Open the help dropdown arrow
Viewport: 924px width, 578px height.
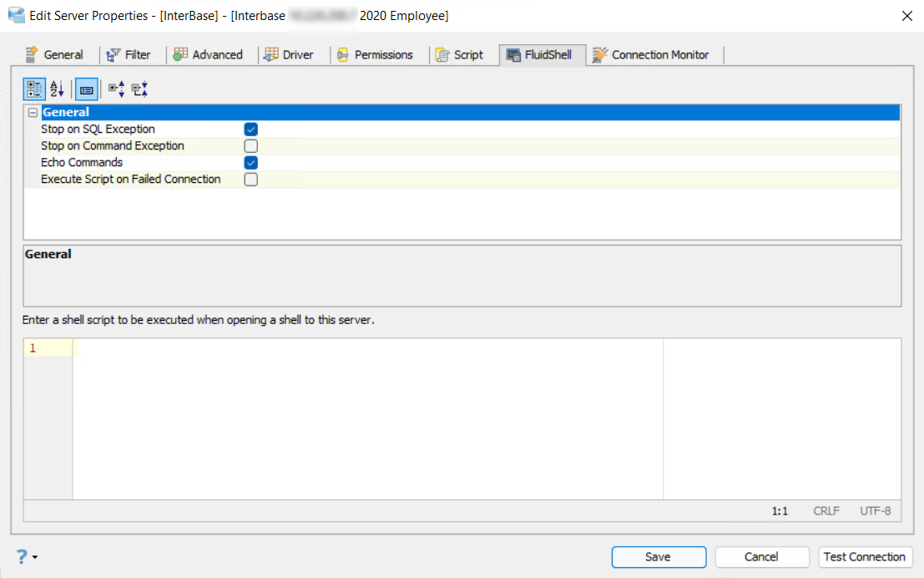35,558
